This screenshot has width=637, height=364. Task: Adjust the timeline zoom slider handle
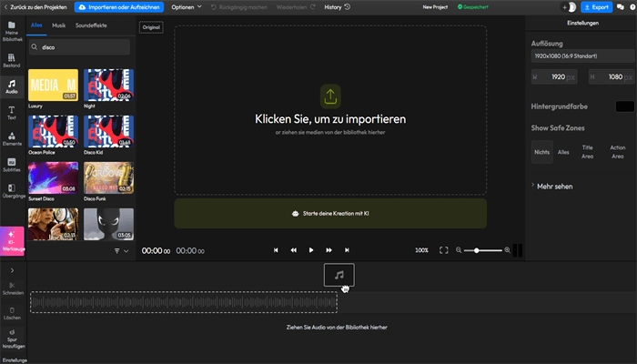point(476,250)
